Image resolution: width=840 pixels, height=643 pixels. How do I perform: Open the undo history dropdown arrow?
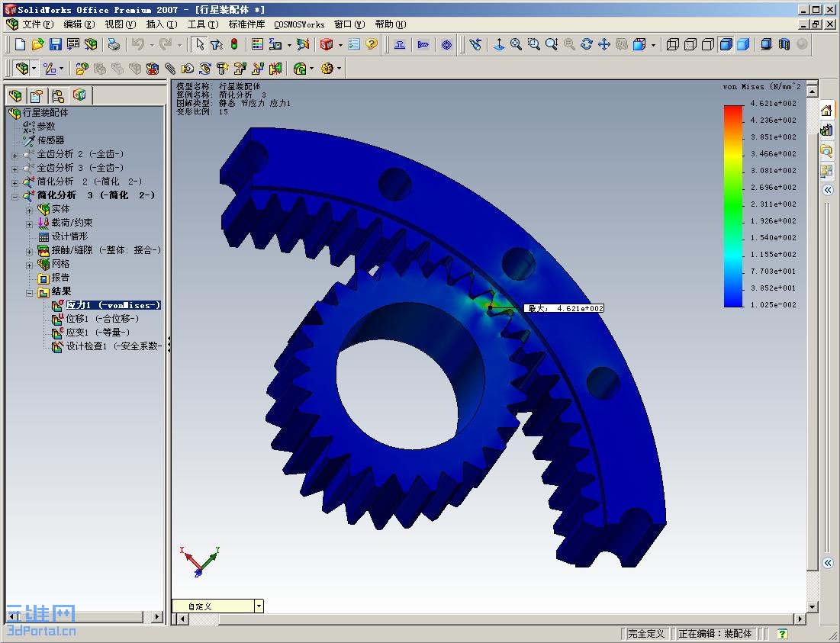tap(152, 45)
